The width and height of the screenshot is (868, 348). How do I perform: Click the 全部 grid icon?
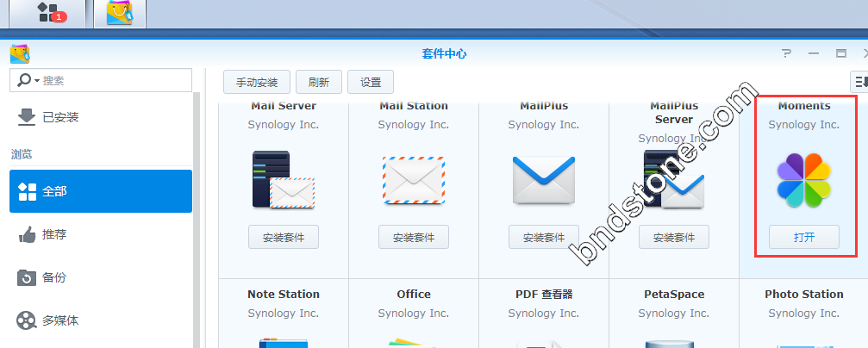coord(27,191)
